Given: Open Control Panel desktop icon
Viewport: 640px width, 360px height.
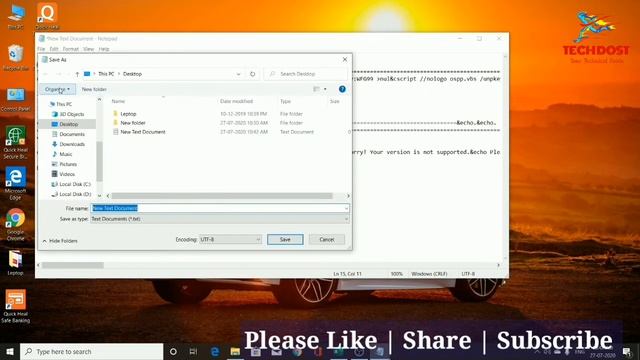Looking at the screenshot, I should [x=16, y=99].
